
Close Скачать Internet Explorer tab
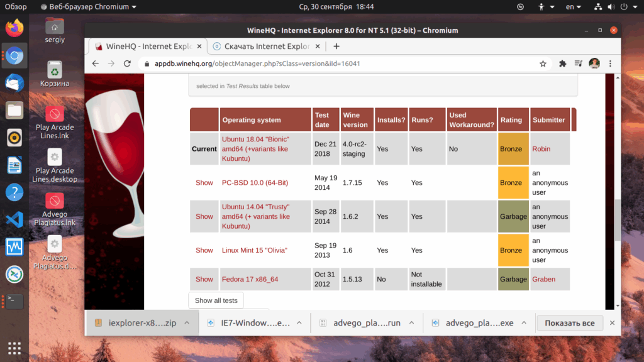(318, 47)
